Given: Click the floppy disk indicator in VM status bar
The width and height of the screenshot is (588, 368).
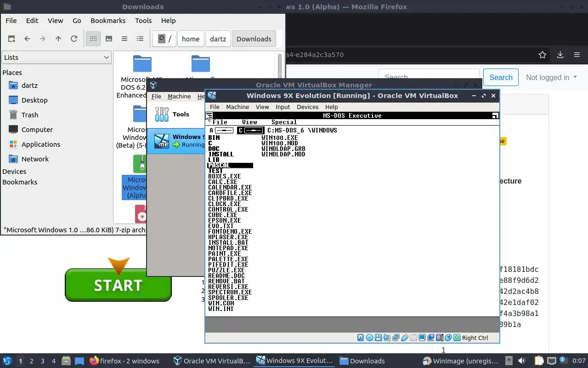Looking at the screenshot, I should point(378,338).
